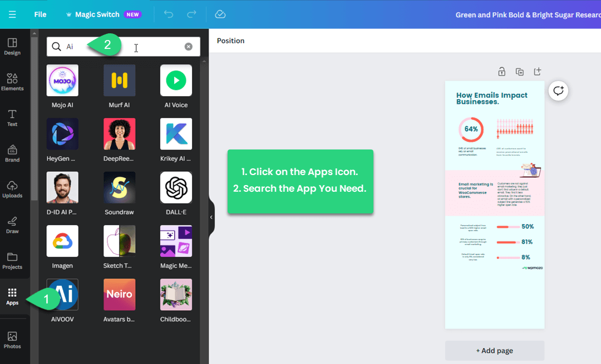
Task: Collapse the side panel with arrow handle
Action: tap(211, 217)
